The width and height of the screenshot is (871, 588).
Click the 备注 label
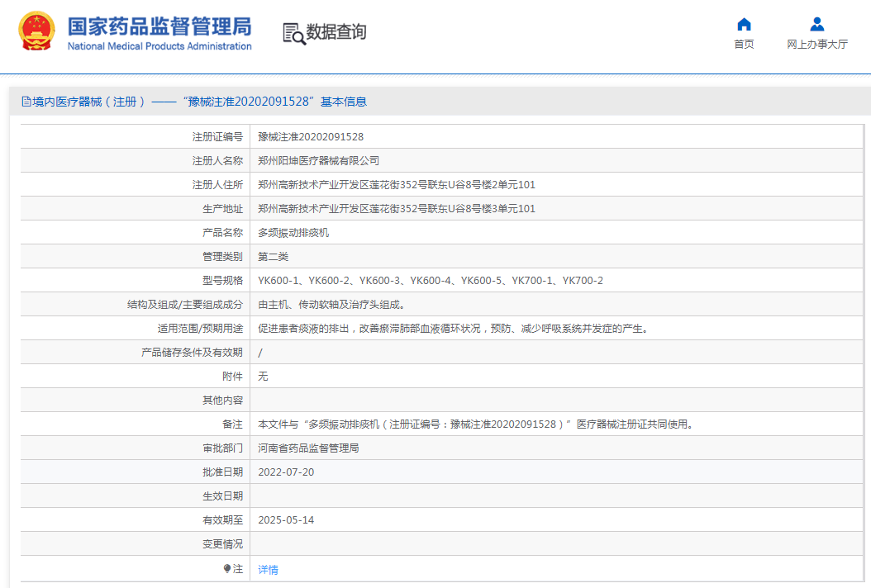tap(233, 424)
